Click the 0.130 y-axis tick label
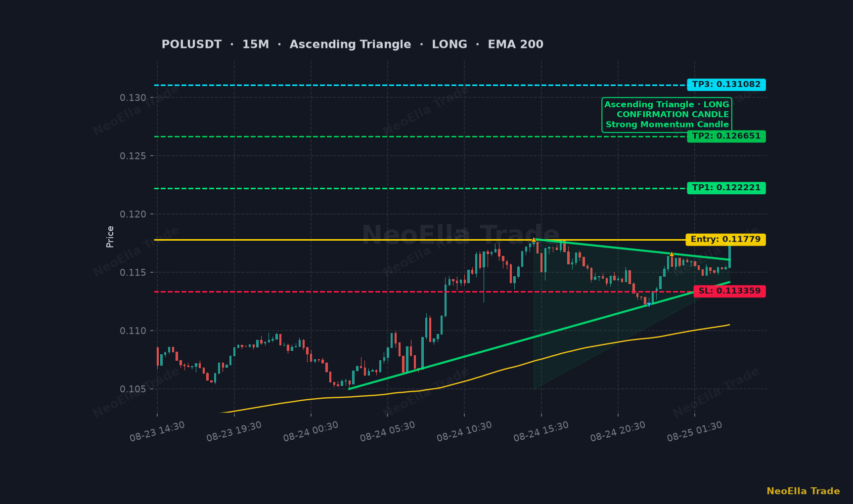This screenshot has height=504, width=853. point(133,98)
